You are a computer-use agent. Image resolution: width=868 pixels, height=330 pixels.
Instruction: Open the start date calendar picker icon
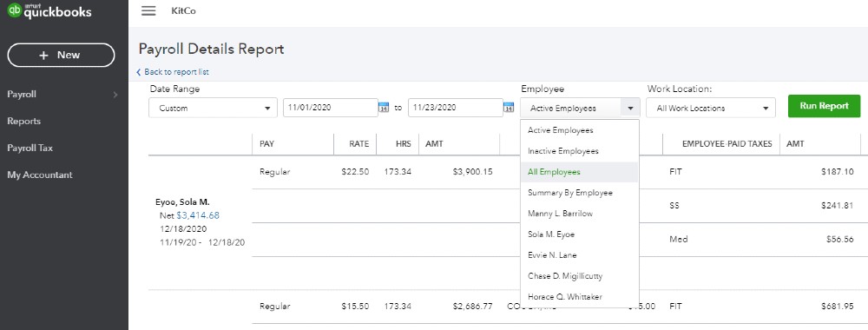(x=384, y=108)
